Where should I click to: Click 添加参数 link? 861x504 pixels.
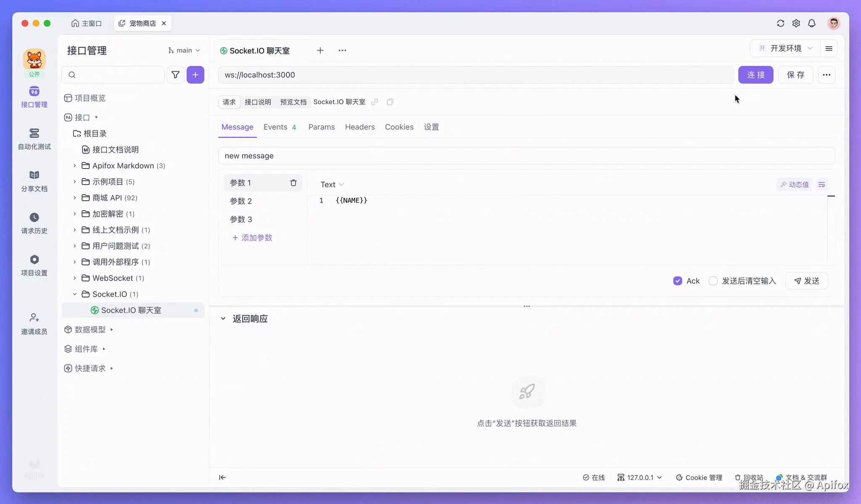(x=252, y=237)
